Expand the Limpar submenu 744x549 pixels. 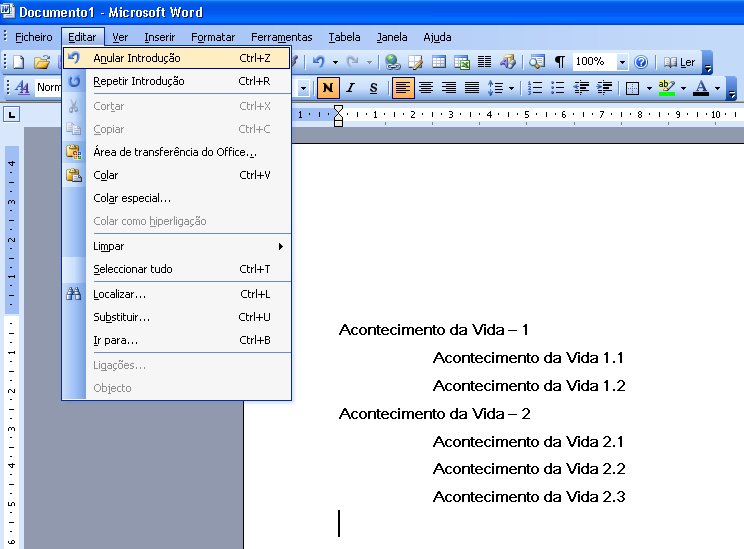(177, 246)
